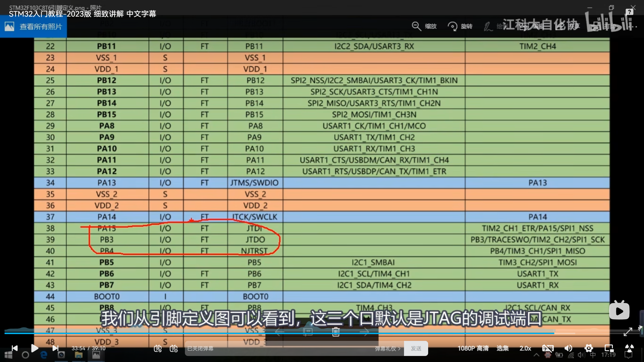Click the video title text
Viewport: 644px width, 362px height.
(83, 14)
